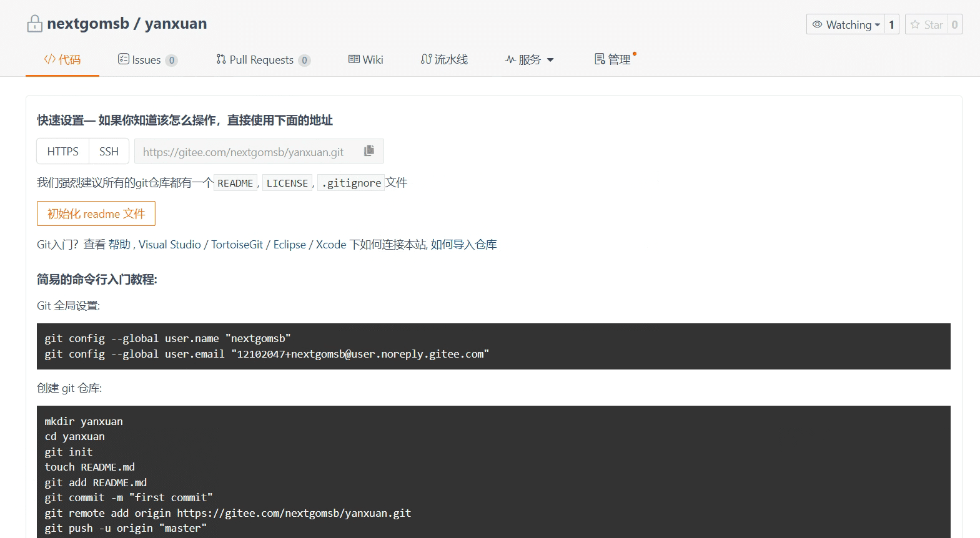Open the yanxuan repository link

click(x=176, y=24)
